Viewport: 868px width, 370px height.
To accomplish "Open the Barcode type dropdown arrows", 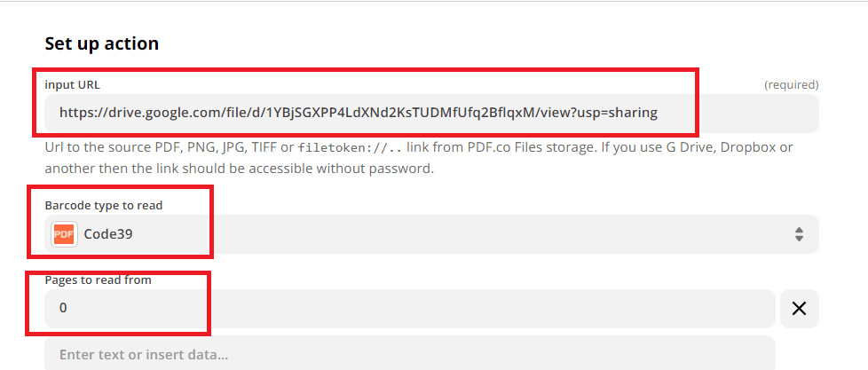I will point(799,234).
